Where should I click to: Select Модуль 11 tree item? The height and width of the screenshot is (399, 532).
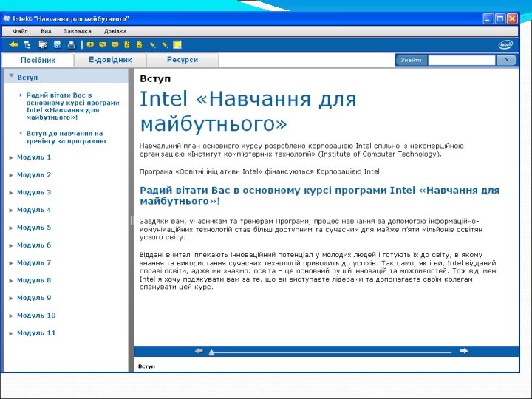point(36,332)
